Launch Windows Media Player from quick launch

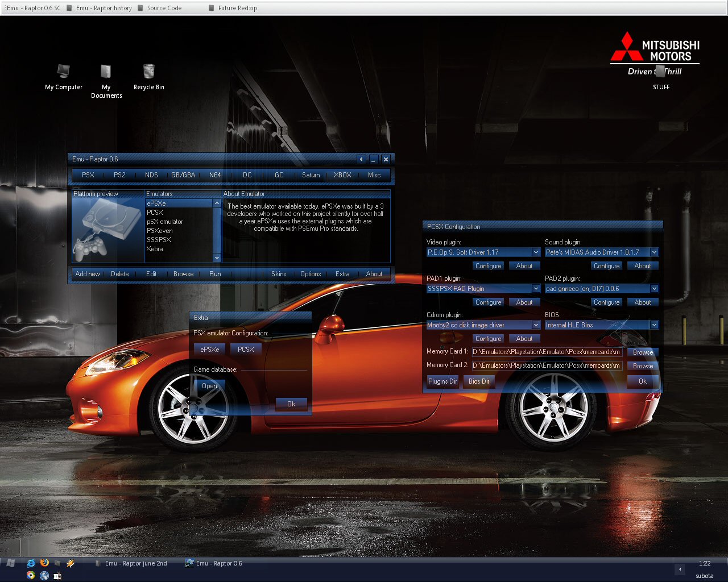[x=31, y=576]
